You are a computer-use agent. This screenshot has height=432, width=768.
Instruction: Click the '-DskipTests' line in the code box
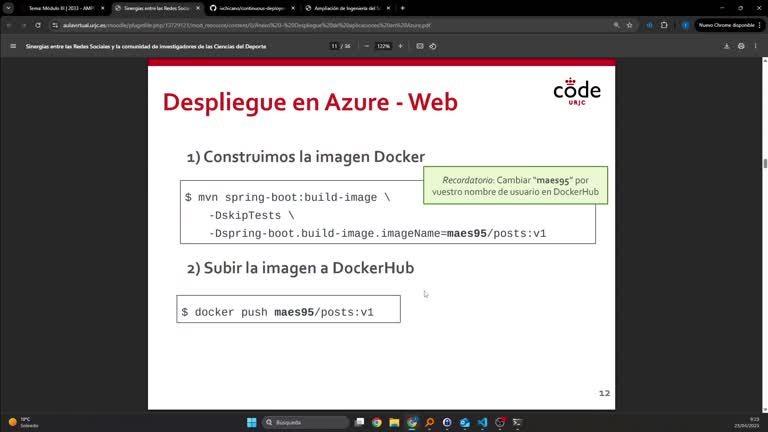[251, 216]
